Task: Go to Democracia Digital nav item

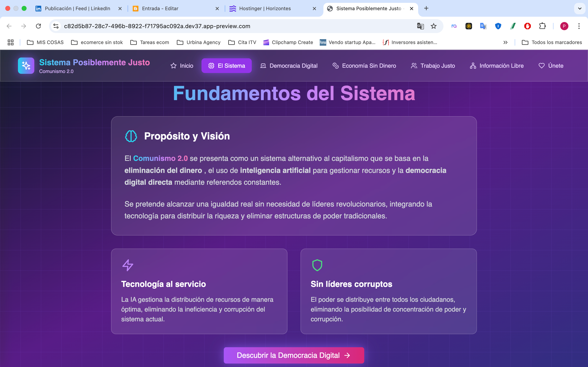Action: coord(289,66)
